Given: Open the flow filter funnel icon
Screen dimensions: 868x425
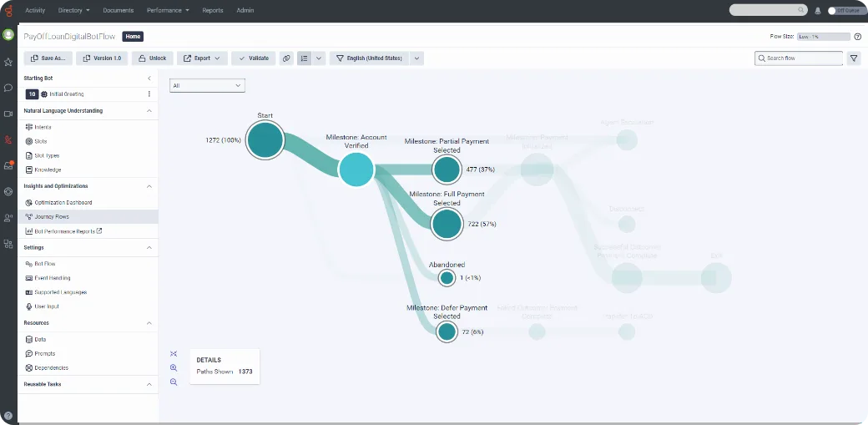Looking at the screenshot, I should tap(853, 58).
